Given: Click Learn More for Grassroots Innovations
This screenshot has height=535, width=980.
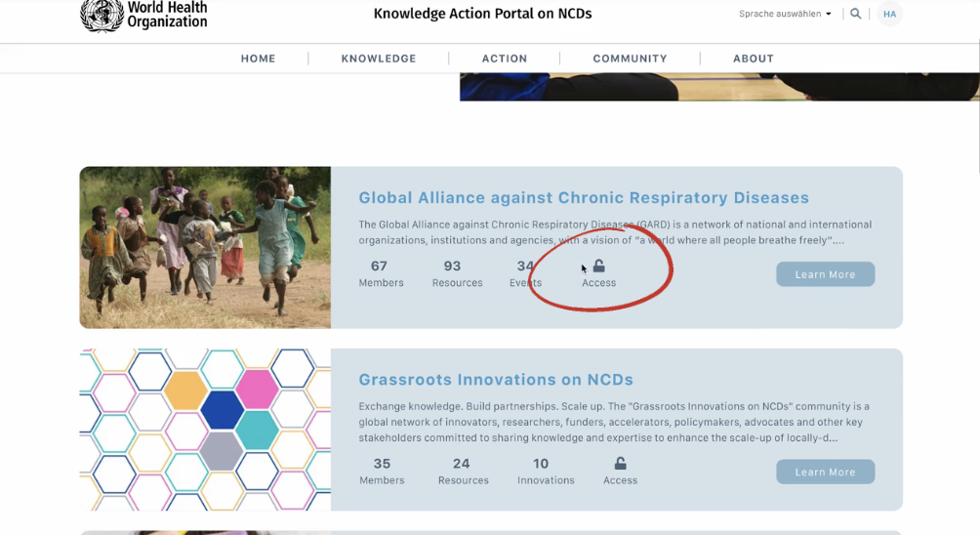Looking at the screenshot, I should pos(825,473).
